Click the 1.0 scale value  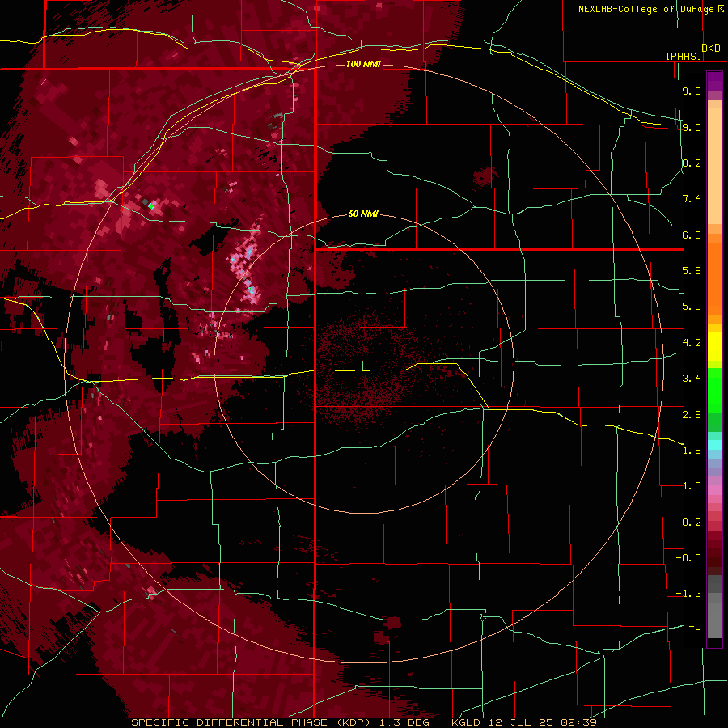coord(692,486)
